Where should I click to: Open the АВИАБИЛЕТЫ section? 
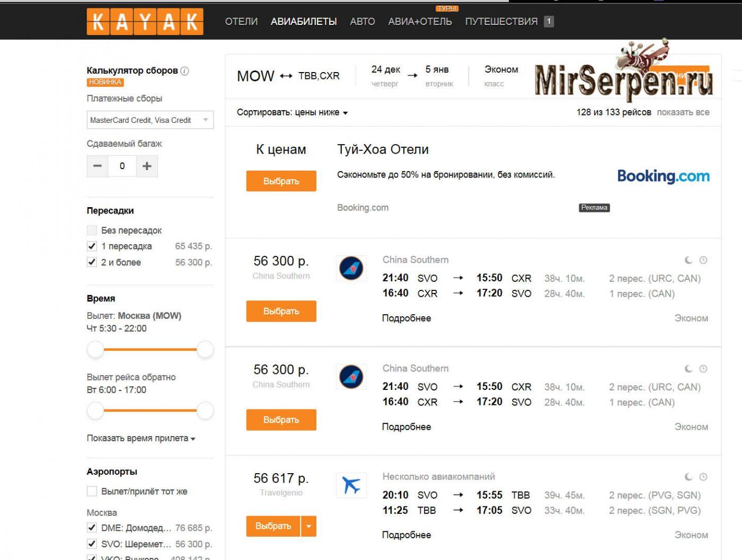pos(304,22)
